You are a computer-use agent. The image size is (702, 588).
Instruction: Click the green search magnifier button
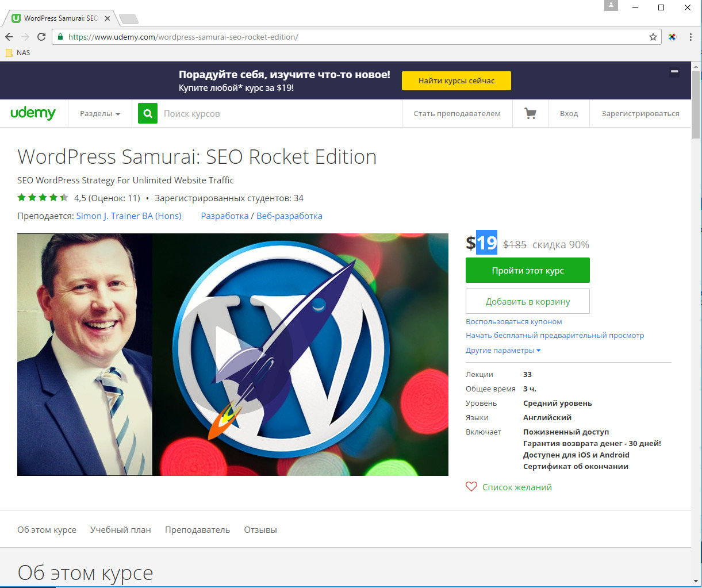click(148, 114)
